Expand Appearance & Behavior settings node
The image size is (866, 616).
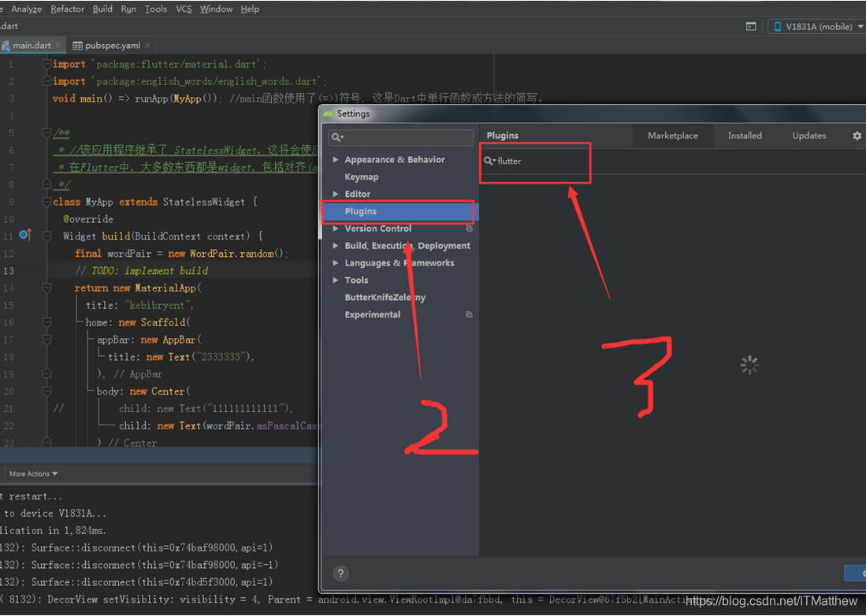pos(335,160)
